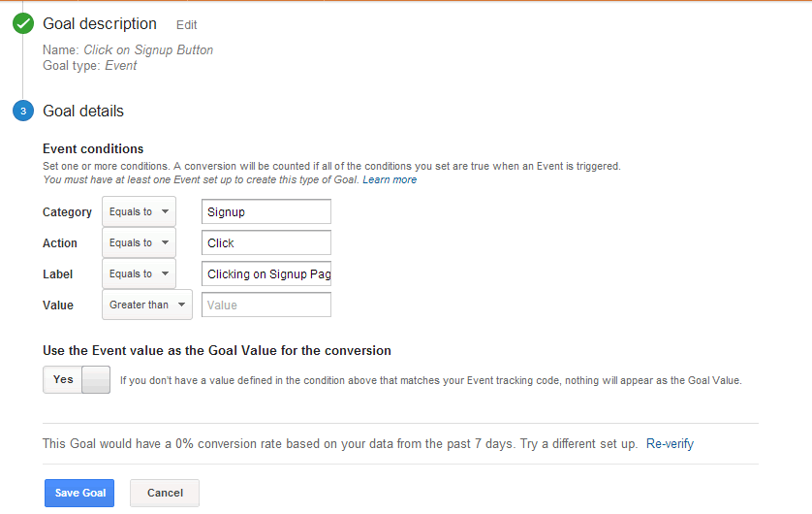Open the Action match type dropdown
This screenshot has width=812, height=514.
pos(139,242)
